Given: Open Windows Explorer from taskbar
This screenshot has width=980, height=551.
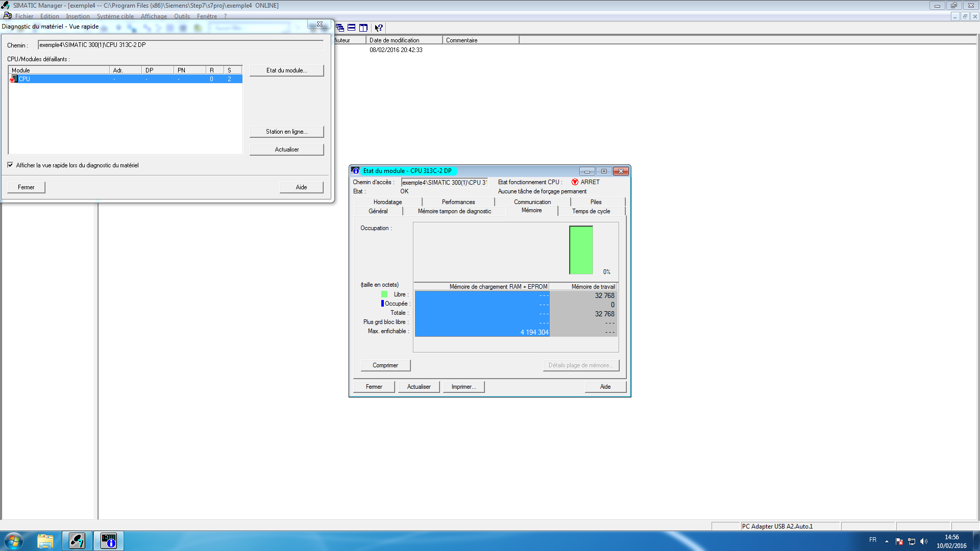Looking at the screenshot, I should 45,541.
